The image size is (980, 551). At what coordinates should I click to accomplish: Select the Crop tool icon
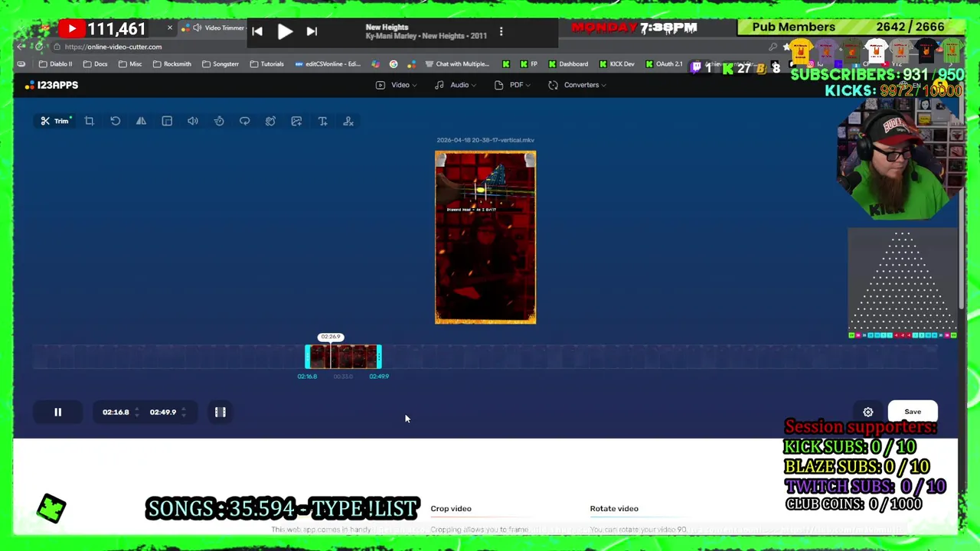click(x=89, y=121)
